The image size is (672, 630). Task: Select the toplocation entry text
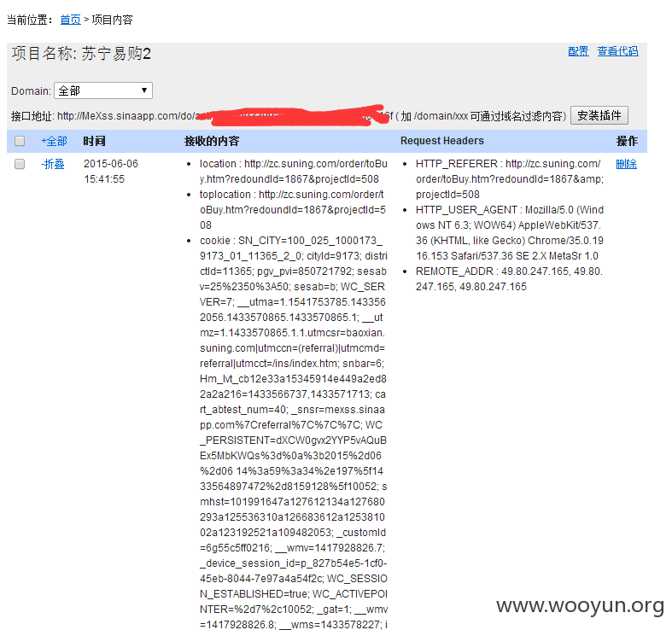coord(294,209)
